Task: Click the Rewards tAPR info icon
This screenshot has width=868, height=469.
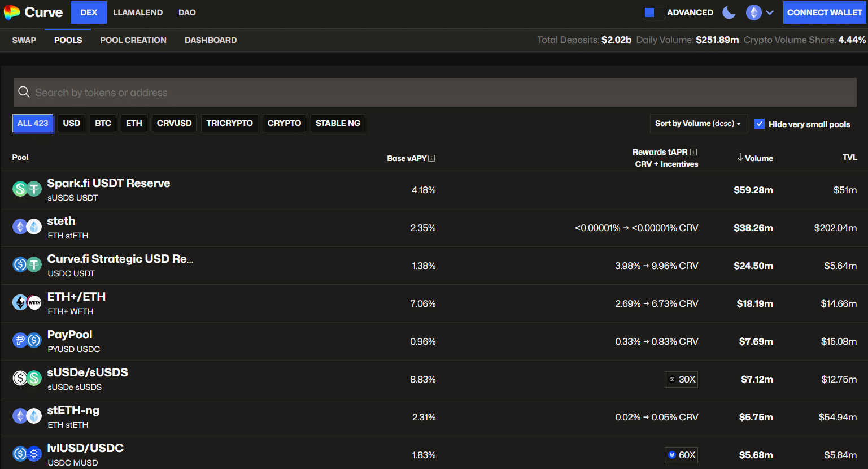Action: point(693,152)
